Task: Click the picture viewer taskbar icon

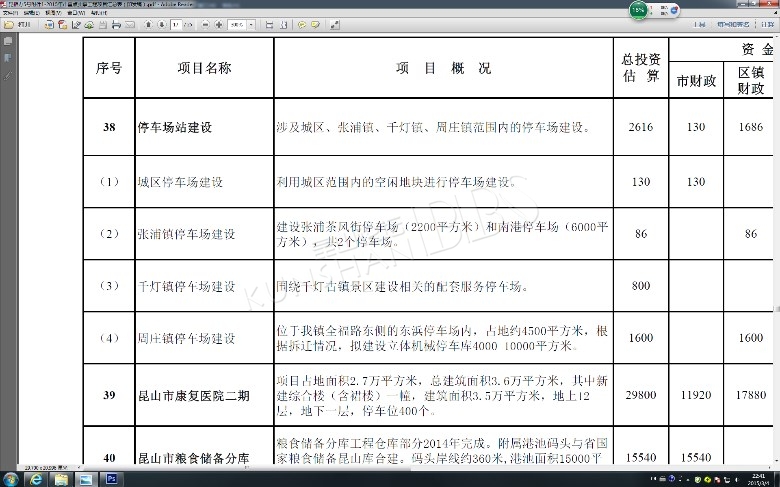Action: pos(86,479)
